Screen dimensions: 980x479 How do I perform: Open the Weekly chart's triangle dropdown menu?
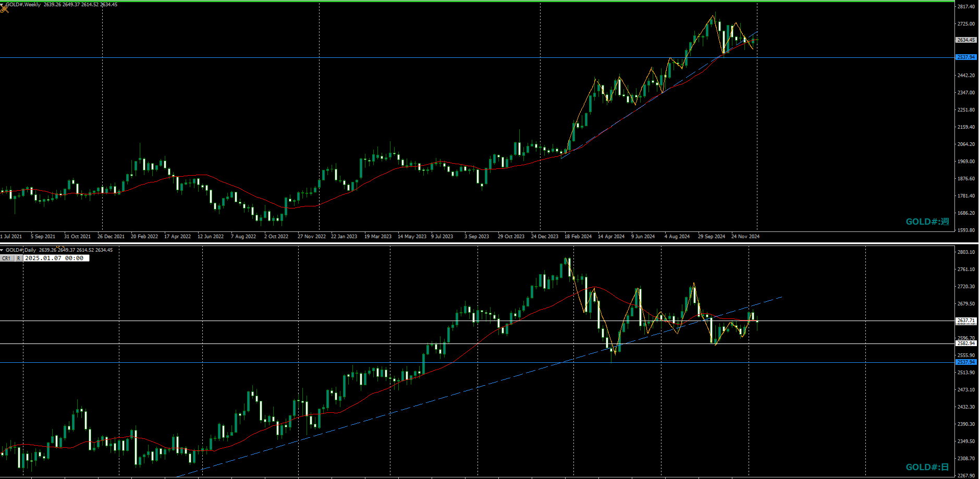coord(2,4)
